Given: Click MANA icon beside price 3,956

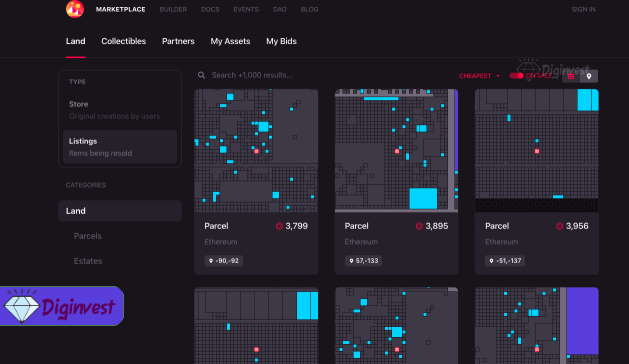Looking at the screenshot, I should 559,226.
